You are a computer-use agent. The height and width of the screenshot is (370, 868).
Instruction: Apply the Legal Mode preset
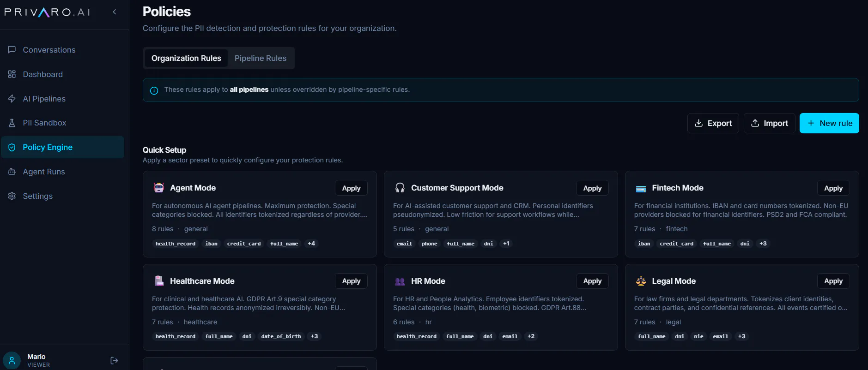pyautogui.click(x=833, y=281)
